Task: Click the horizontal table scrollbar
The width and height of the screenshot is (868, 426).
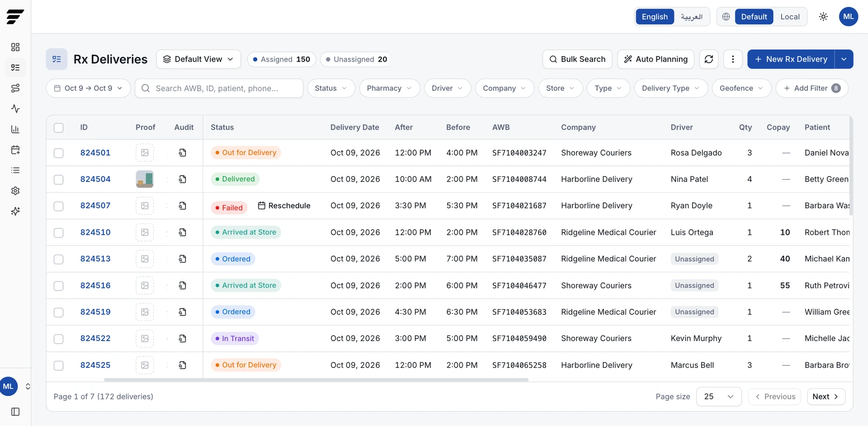Action: click(x=316, y=380)
